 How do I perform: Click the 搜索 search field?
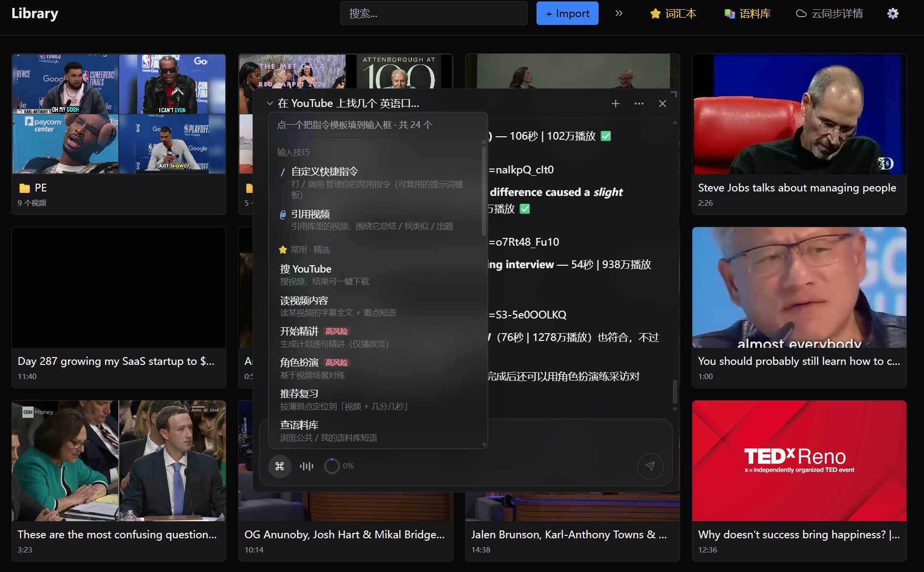[x=434, y=13]
